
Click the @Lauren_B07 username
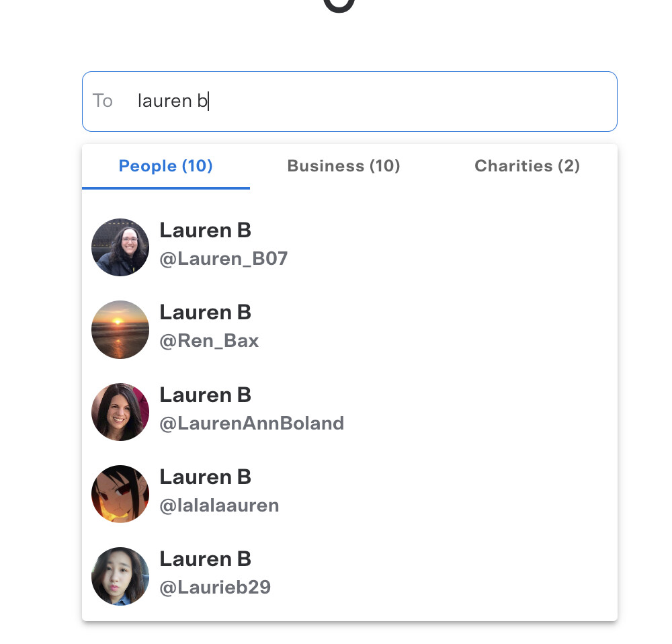coord(223,259)
